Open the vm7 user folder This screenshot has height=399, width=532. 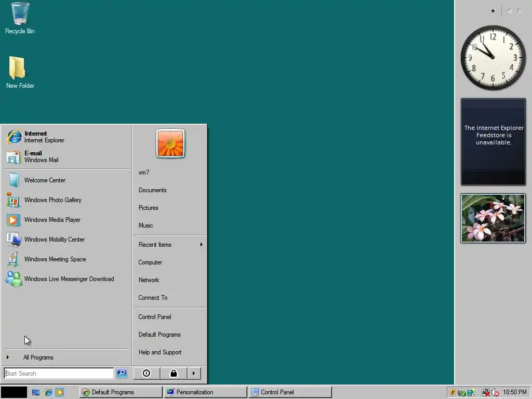pyautogui.click(x=170, y=172)
